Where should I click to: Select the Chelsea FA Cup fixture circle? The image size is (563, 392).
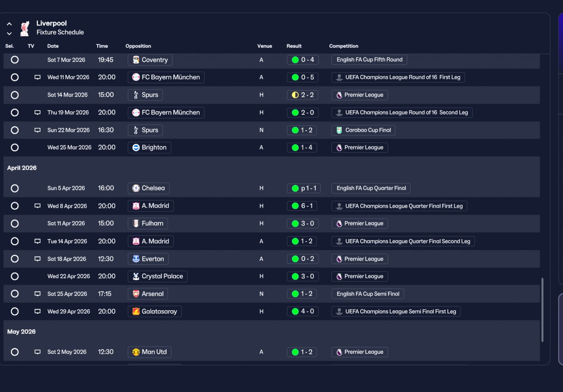point(15,188)
